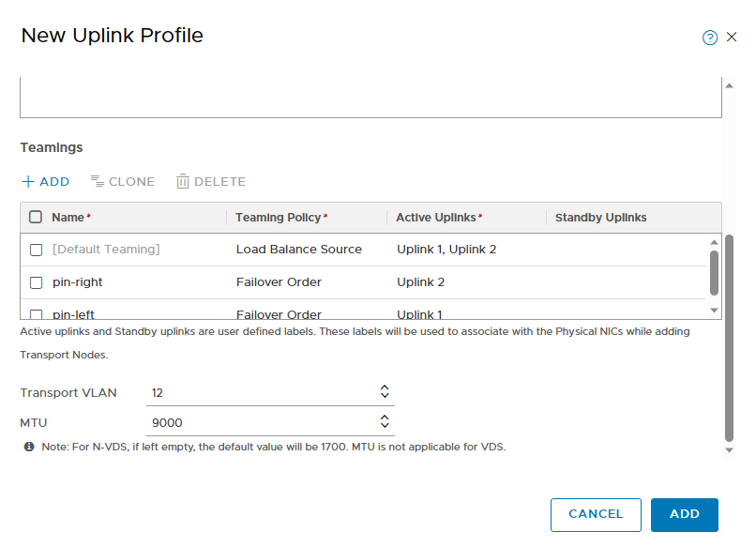Click into the MTU input field
Screen dimensions: 756x547
tap(263, 422)
